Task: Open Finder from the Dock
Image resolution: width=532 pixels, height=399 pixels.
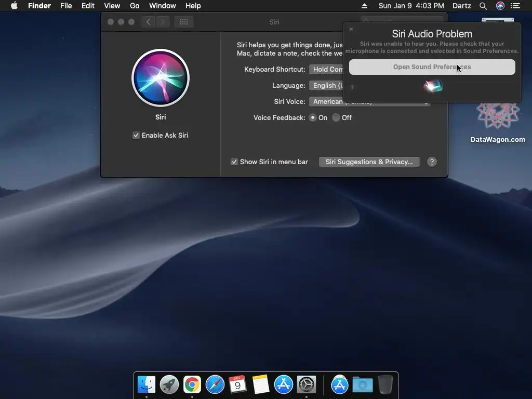Action: 146,384
